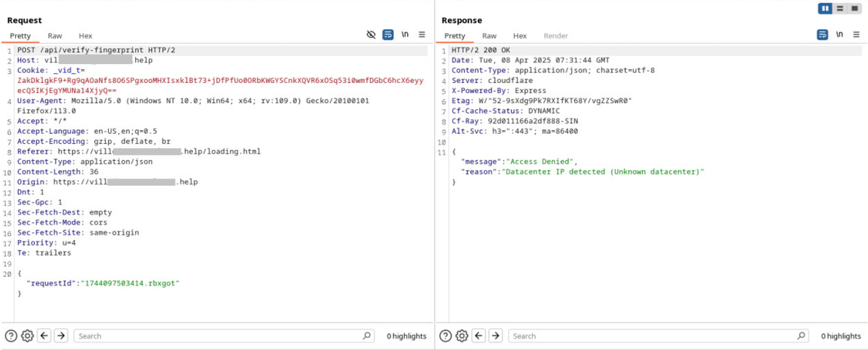
Task: Toggle non-printable characters (\n) in Response
Action: [x=839, y=35]
